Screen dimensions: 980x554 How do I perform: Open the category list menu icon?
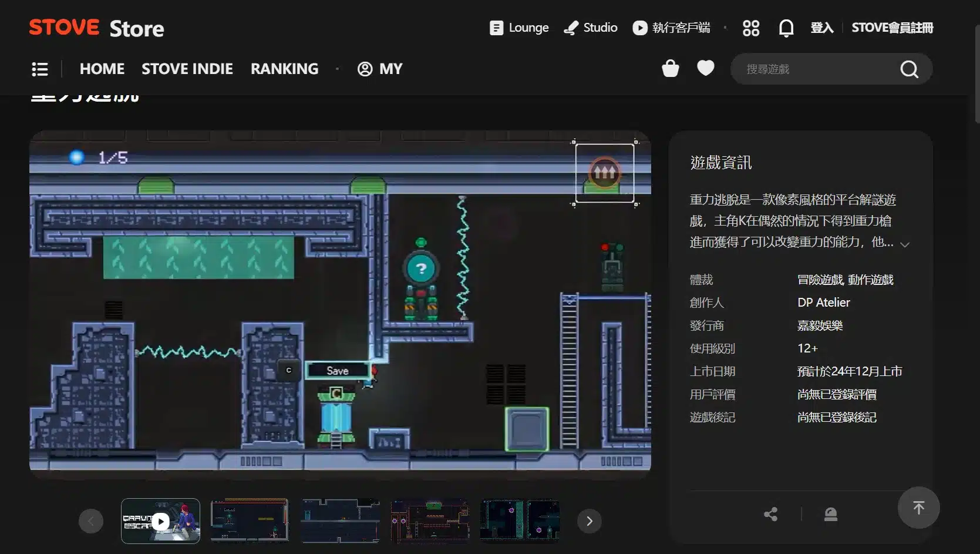pos(40,69)
